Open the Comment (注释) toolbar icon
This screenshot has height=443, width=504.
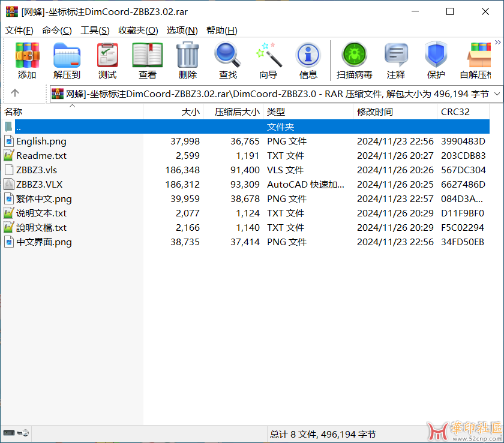point(396,55)
